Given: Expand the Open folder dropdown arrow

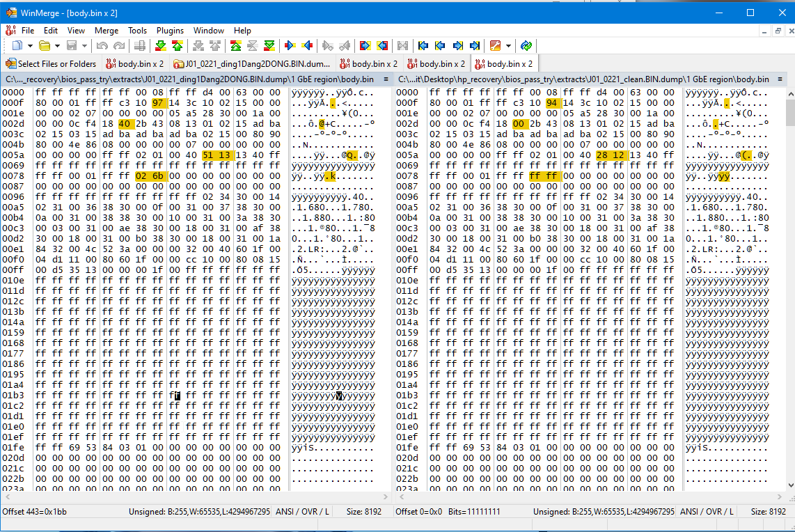Looking at the screenshot, I should (x=57, y=46).
